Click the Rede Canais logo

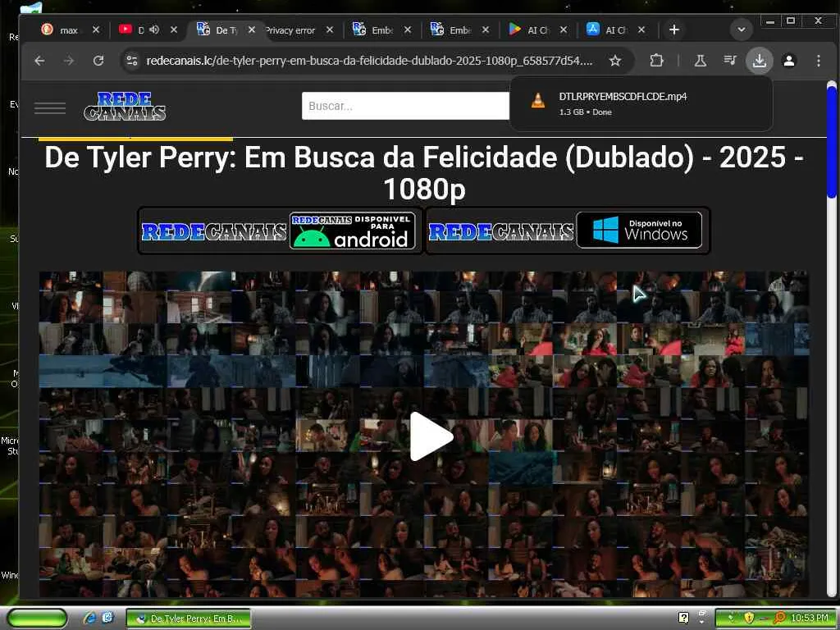(125, 106)
